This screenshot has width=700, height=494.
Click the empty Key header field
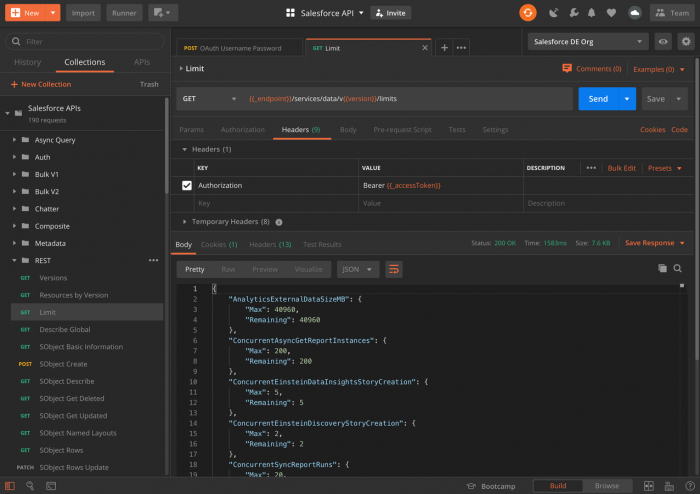click(276, 203)
